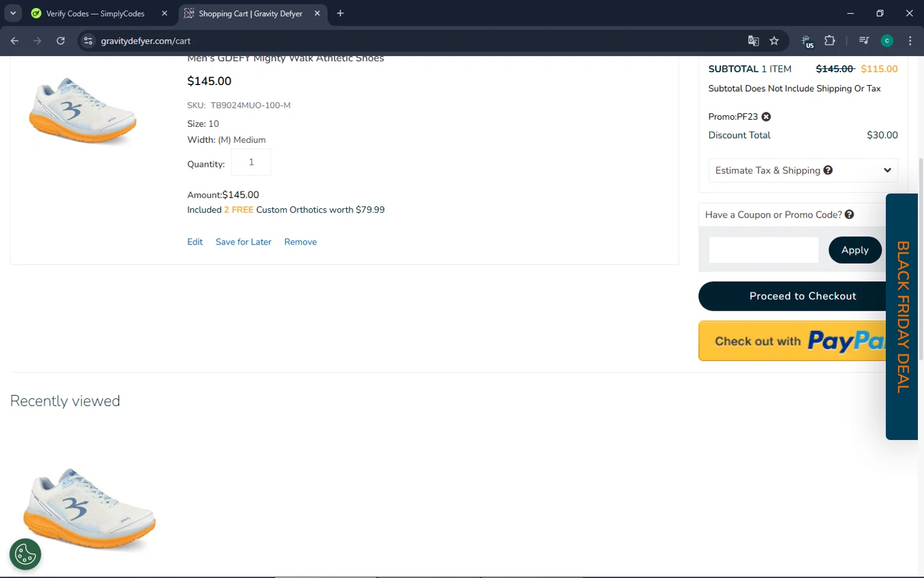Click the Amount:$145.00 text
Image resolution: width=924 pixels, height=578 pixels.
tap(223, 195)
